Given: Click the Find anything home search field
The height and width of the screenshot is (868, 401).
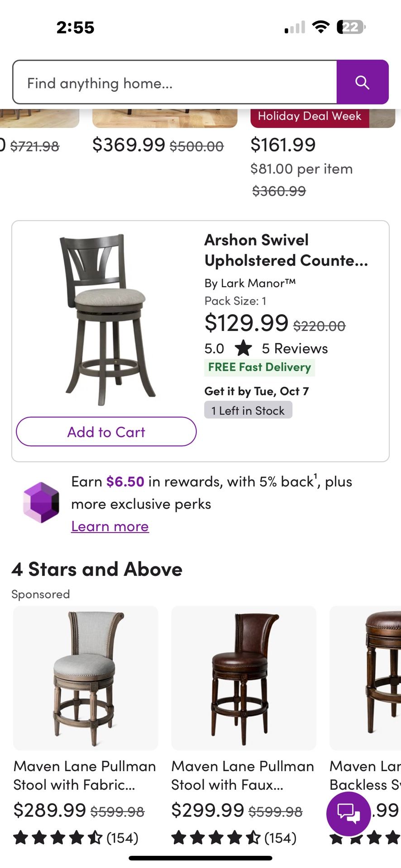Looking at the screenshot, I should pyautogui.click(x=175, y=83).
